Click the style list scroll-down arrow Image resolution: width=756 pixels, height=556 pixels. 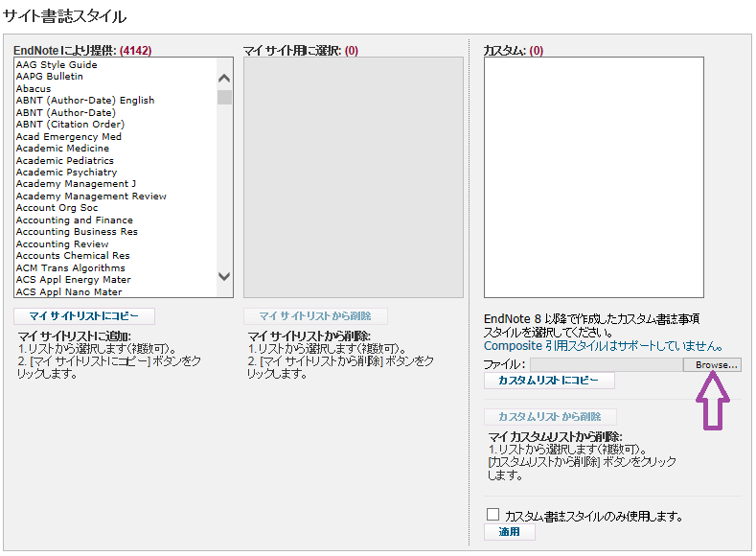pyautogui.click(x=224, y=276)
